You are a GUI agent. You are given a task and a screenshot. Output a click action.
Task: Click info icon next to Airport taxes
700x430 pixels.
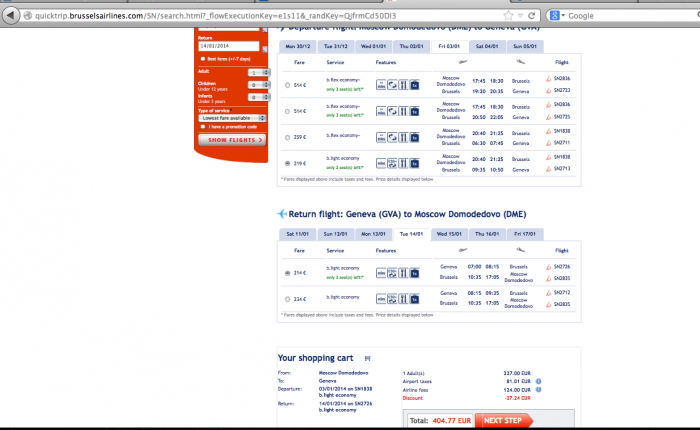538,381
